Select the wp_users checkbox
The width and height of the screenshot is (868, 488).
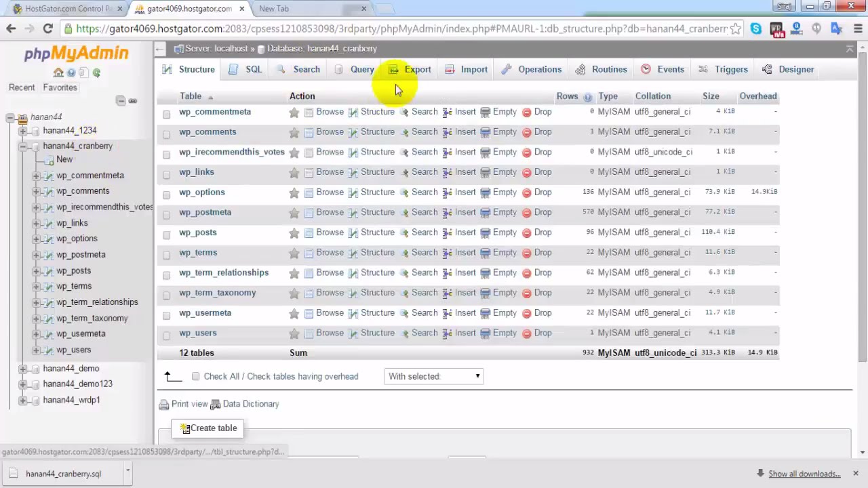[166, 335]
